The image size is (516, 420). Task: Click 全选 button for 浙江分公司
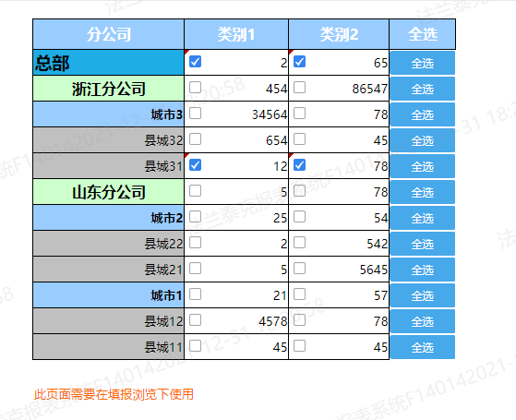(x=423, y=89)
